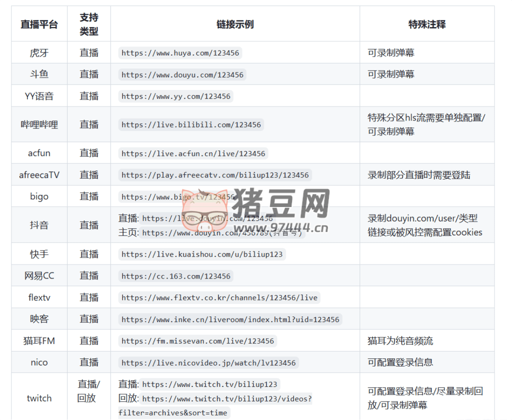Click the play.afreecatv.com example URL
This screenshot has width=512, height=420.
(x=215, y=175)
